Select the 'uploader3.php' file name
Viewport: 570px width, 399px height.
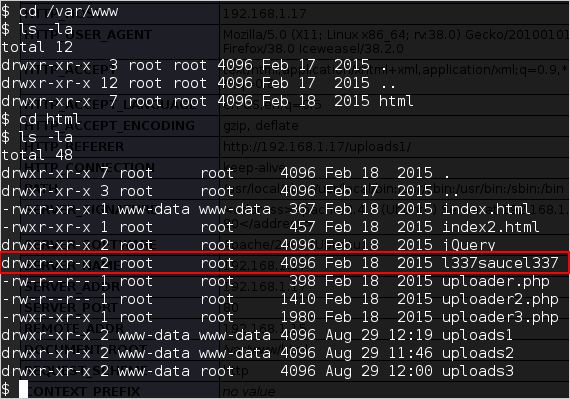(x=500, y=317)
